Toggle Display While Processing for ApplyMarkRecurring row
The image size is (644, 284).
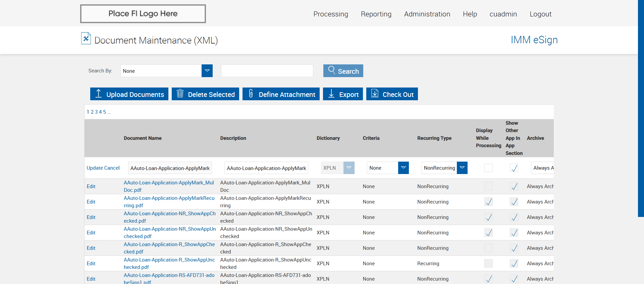pyautogui.click(x=488, y=202)
